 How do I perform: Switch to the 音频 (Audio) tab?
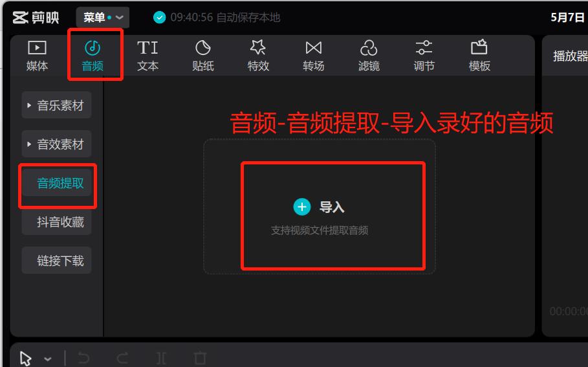click(93, 56)
